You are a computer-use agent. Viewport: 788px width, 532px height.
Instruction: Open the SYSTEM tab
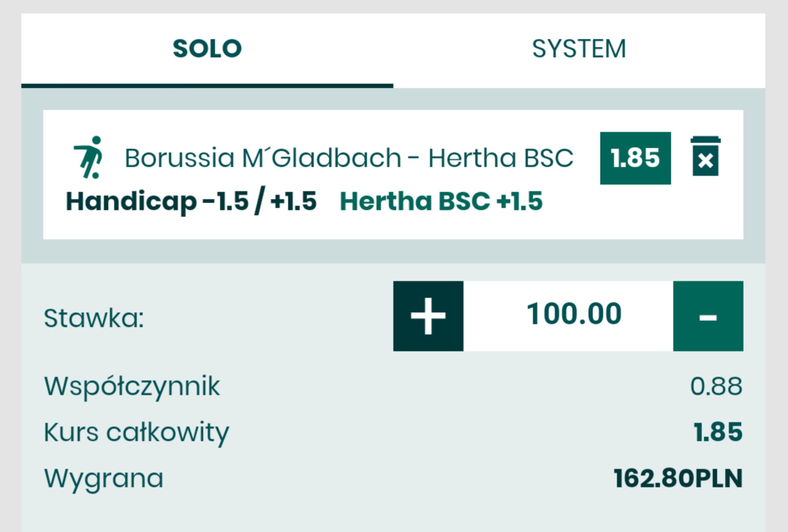click(x=579, y=49)
